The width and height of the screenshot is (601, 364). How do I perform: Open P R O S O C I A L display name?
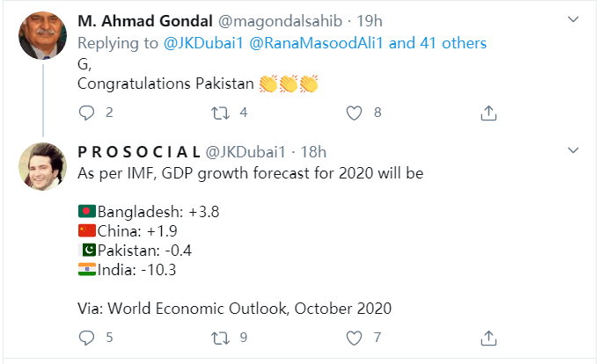[x=138, y=152]
